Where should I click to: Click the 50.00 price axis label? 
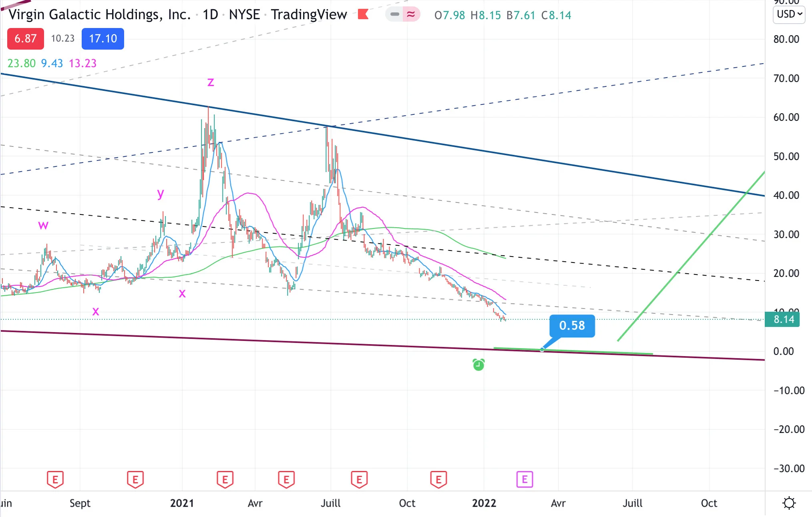[786, 156]
